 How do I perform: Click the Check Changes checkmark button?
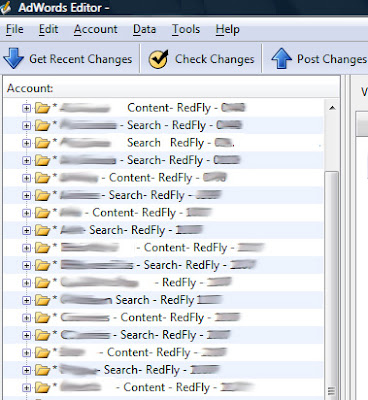(201, 59)
